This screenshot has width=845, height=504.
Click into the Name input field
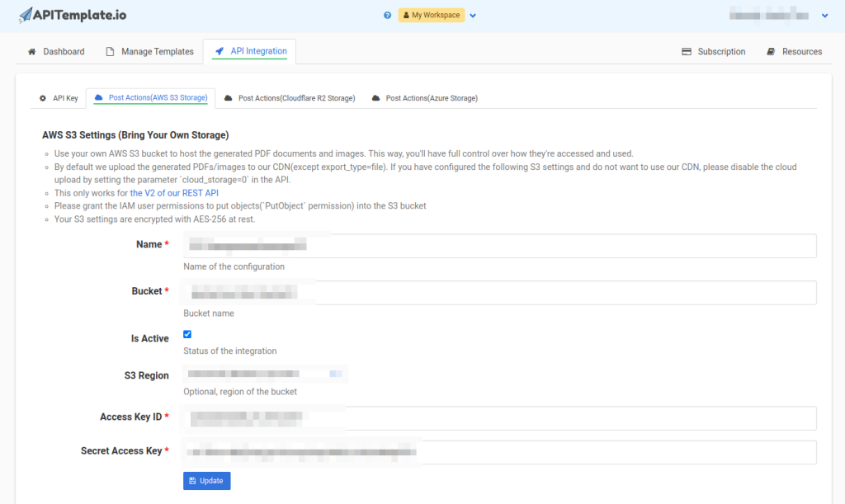[499, 246]
